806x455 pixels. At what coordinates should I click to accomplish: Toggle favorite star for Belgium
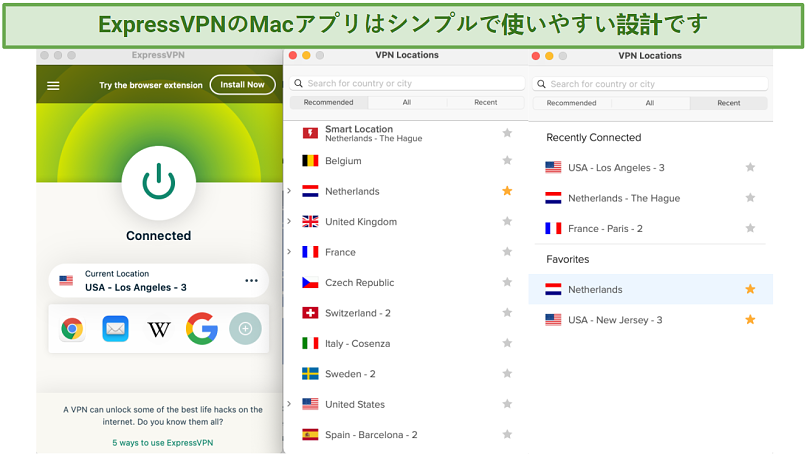click(x=507, y=160)
